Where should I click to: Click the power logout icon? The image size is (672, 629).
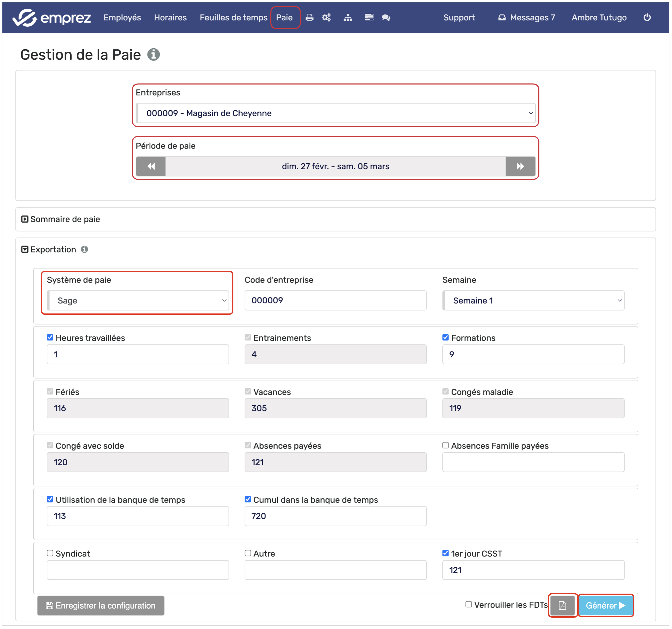tap(647, 18)
